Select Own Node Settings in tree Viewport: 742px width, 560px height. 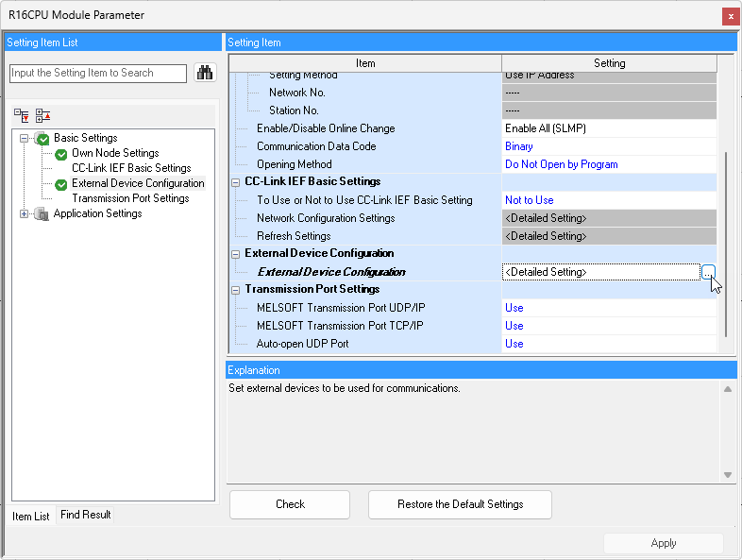point(115,153)
